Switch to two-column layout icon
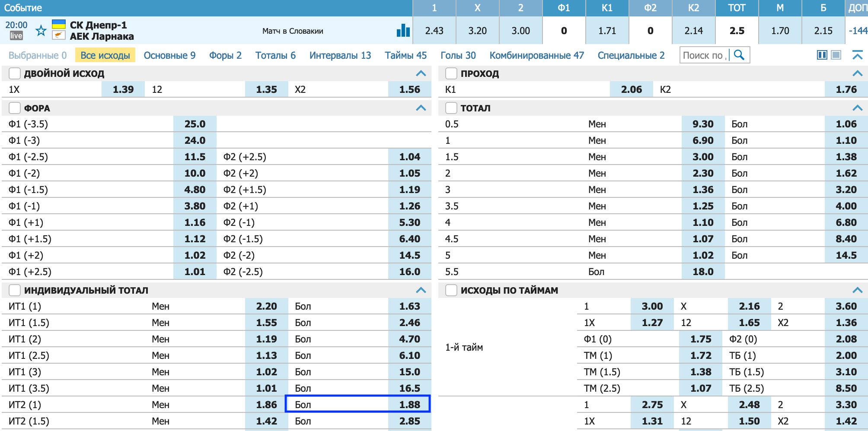The width and height of the screenshot is (868, 431). tap(822, 55)
